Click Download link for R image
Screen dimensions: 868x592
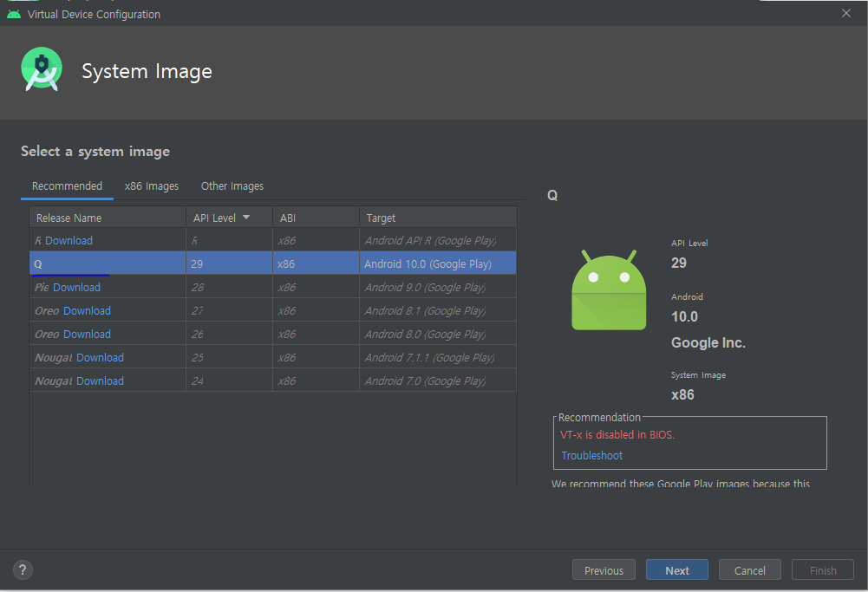coord(69,241)
